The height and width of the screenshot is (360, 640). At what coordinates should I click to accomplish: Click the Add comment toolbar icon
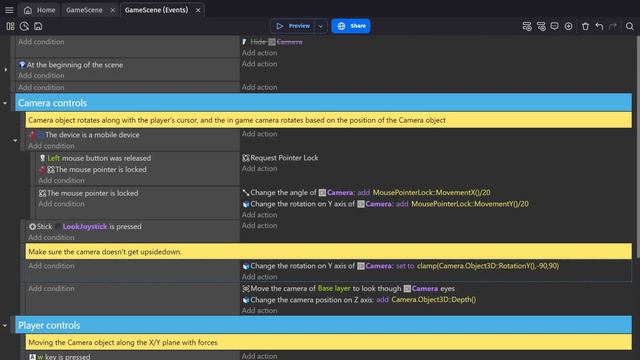pos(554,26)
